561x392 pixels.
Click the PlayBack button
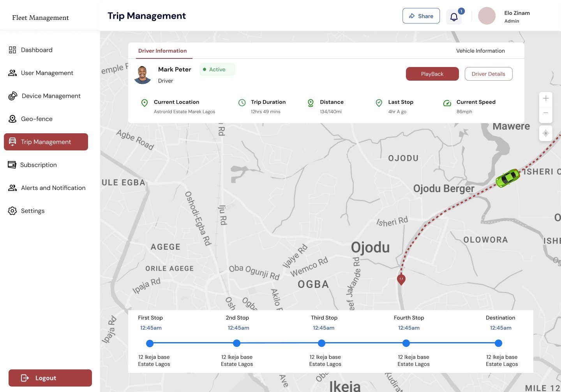pyautogui.click(x=432, y=74)
